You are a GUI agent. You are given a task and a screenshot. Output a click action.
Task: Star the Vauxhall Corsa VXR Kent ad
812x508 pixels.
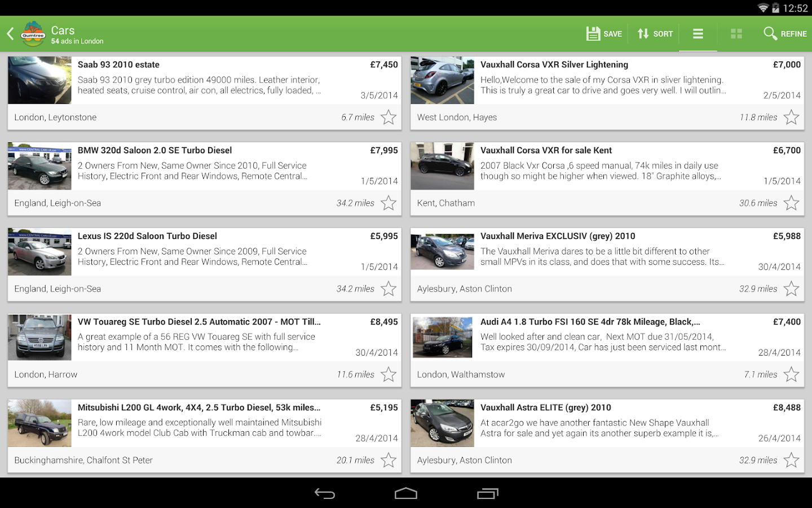click(x=791, y=203)
